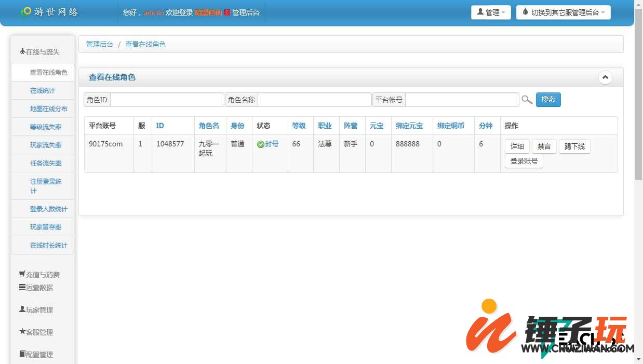The image size is (643, 364).
Task: Click into the 角色ID input field
Action: [167, 100]
